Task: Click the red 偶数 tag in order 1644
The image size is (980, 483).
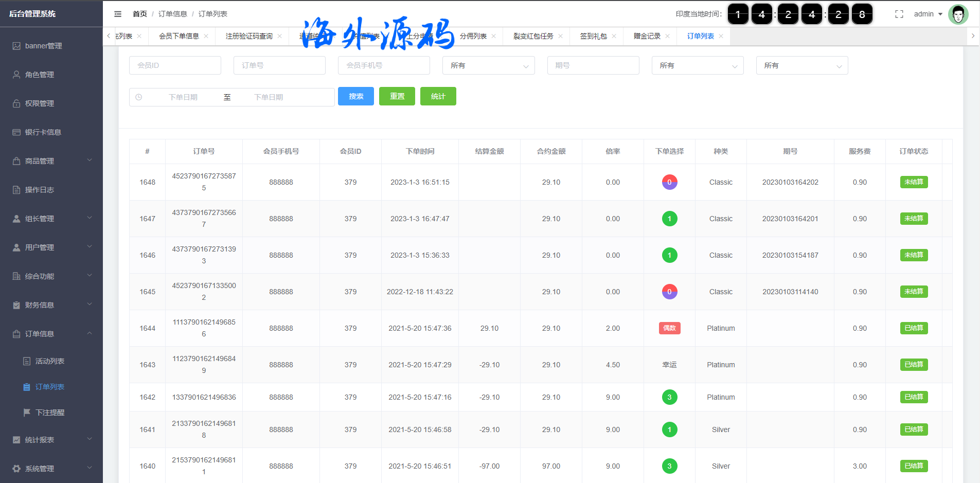Action: click(x=669, y=328)
